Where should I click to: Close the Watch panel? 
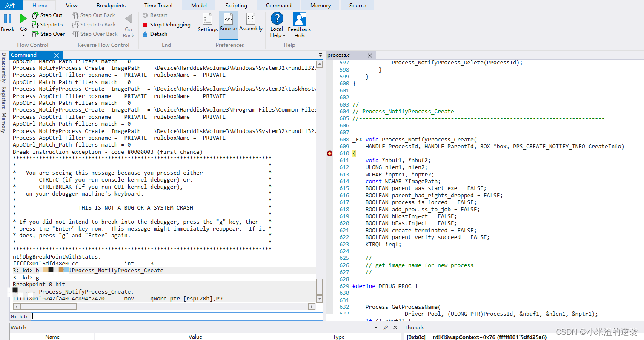coord(395,328)
